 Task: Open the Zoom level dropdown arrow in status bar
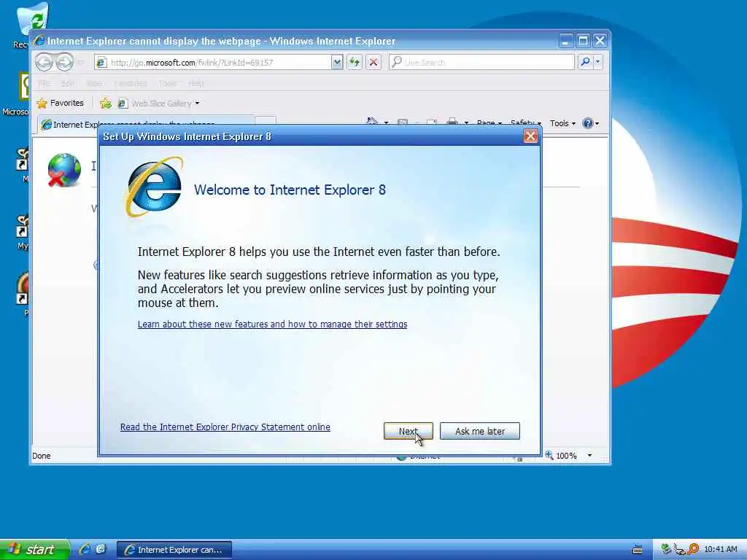(x=589, y=456)
